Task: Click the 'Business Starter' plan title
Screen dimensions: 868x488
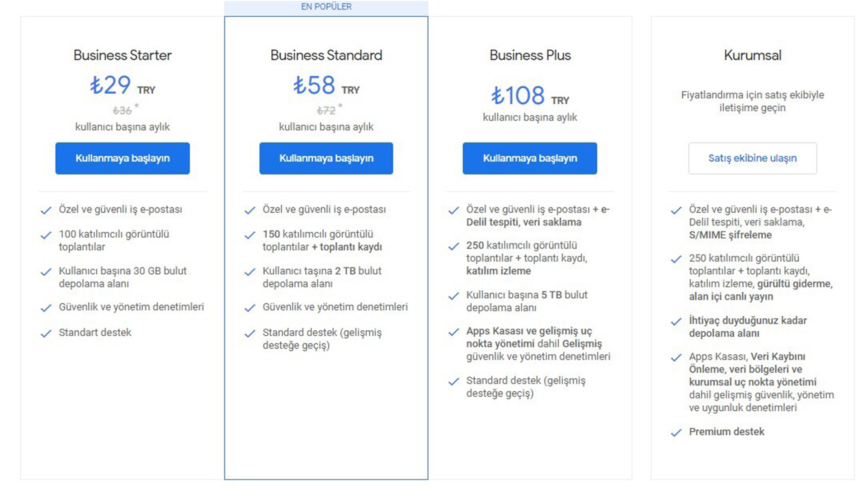Action: click(123, 55)
